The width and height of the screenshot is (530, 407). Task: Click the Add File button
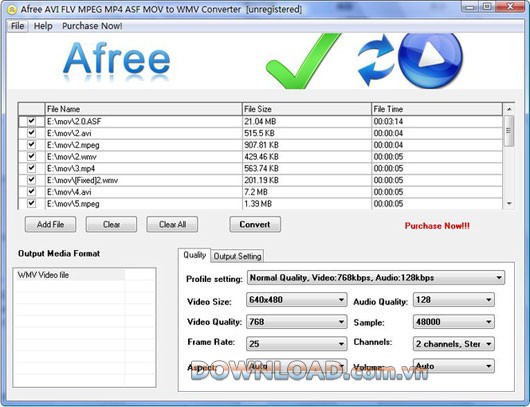(50, 224)
